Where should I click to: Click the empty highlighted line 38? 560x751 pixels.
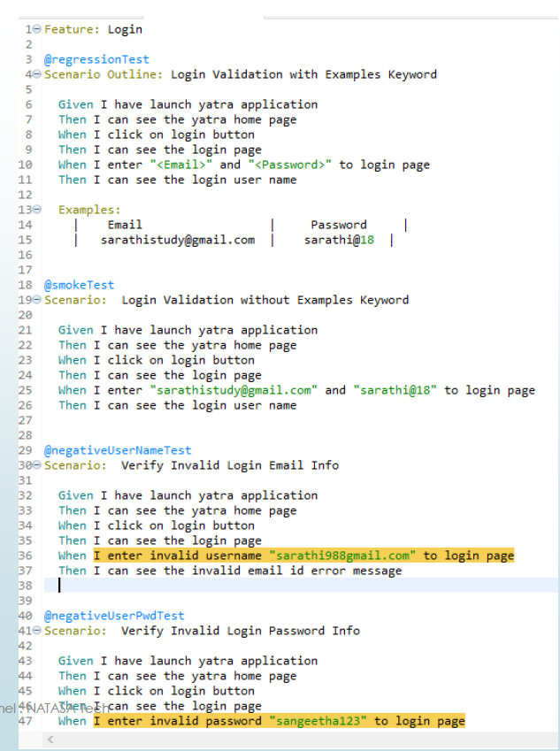click(301, 586)
